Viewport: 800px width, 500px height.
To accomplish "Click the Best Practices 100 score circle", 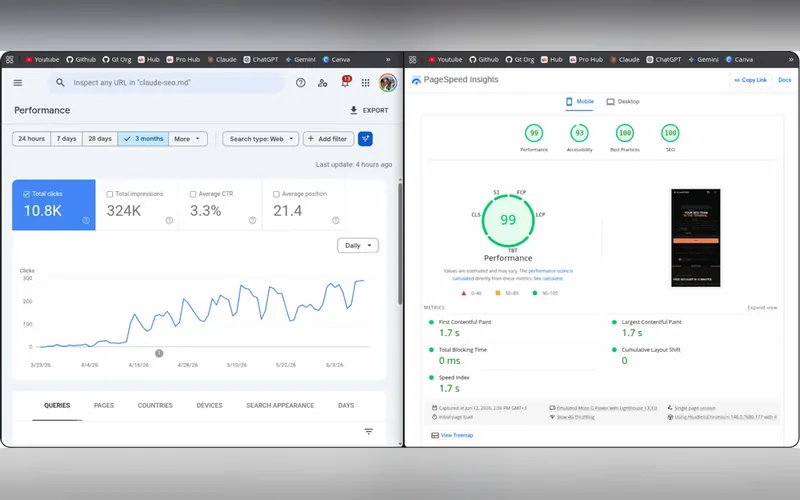I will point(624,134).
